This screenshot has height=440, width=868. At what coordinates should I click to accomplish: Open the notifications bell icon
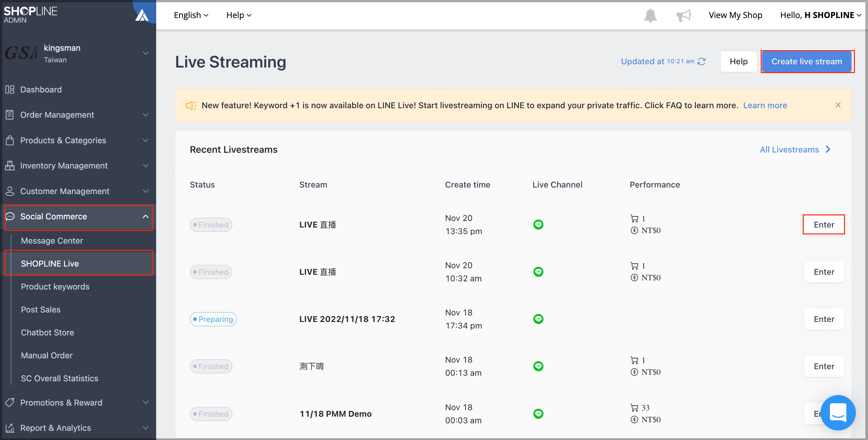click(650, 15)
